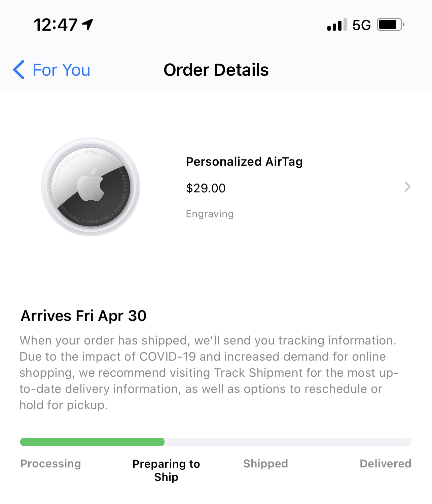Go back to For You

pyautogui.click(x=61, y=70)
